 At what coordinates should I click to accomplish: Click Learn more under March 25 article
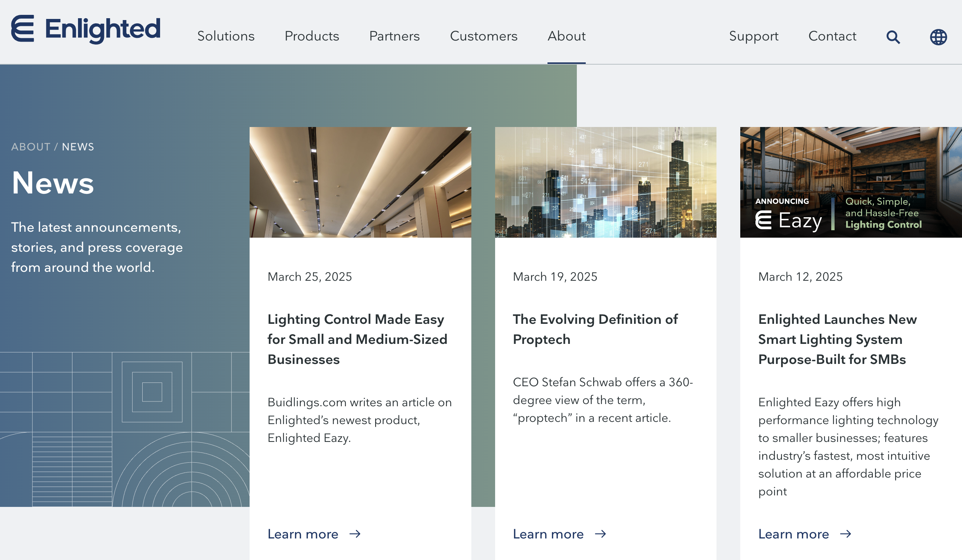click(303, 534)
